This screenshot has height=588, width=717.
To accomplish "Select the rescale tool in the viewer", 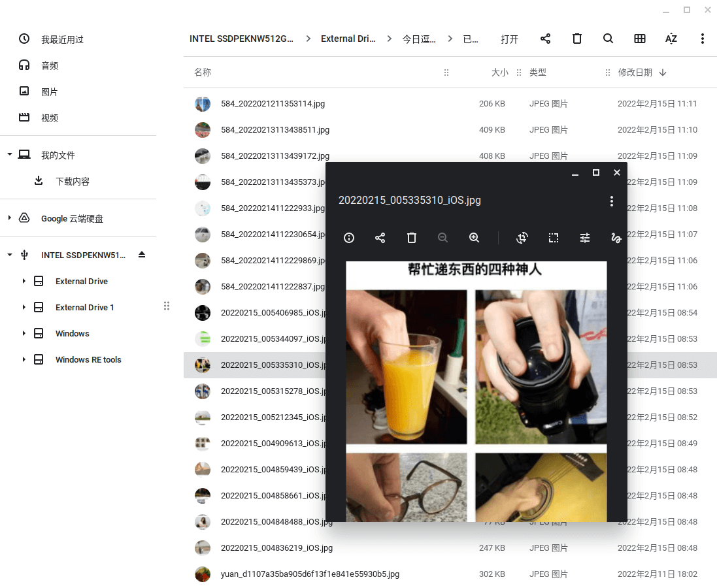I will click(554, 238).
